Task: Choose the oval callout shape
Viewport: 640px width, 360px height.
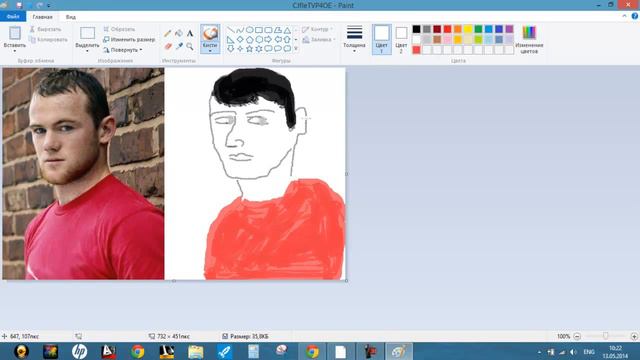Action: [278, 49]
